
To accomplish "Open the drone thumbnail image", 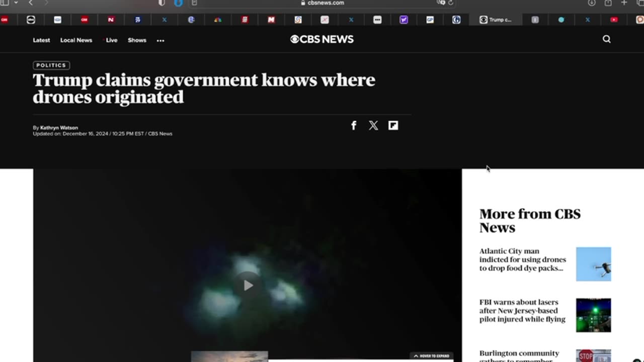I will point(593,264).
